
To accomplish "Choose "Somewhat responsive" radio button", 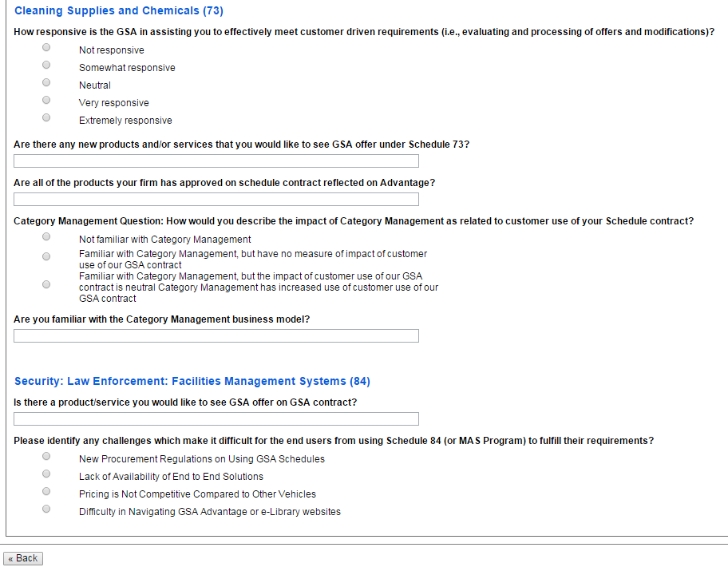I will tap(46, 65).
